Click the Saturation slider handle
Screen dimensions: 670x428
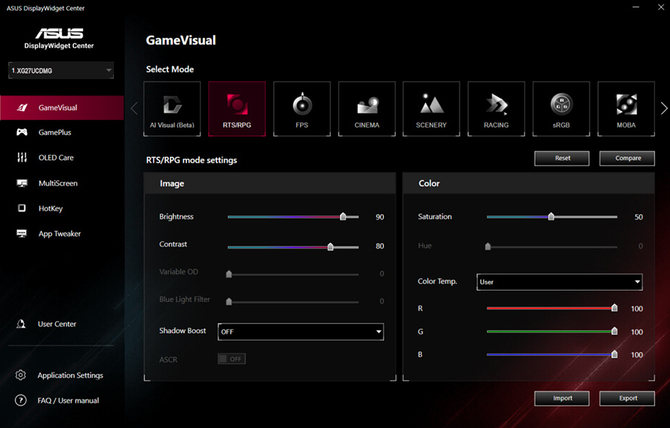point(551,217)
